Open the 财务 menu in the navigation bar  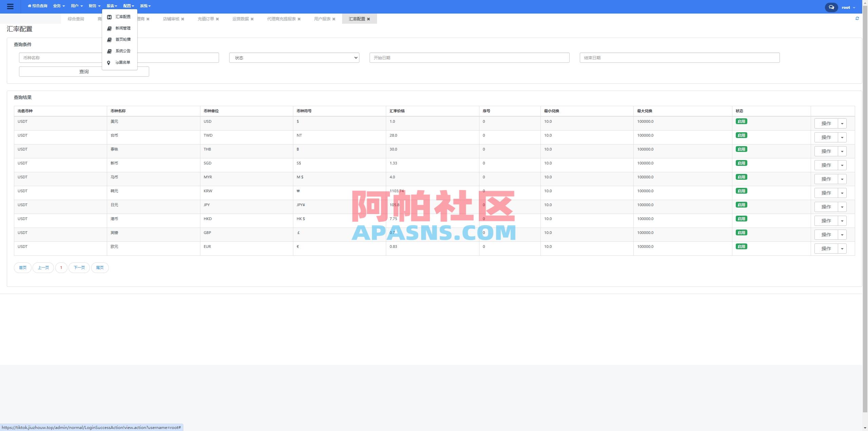(94, 6)
